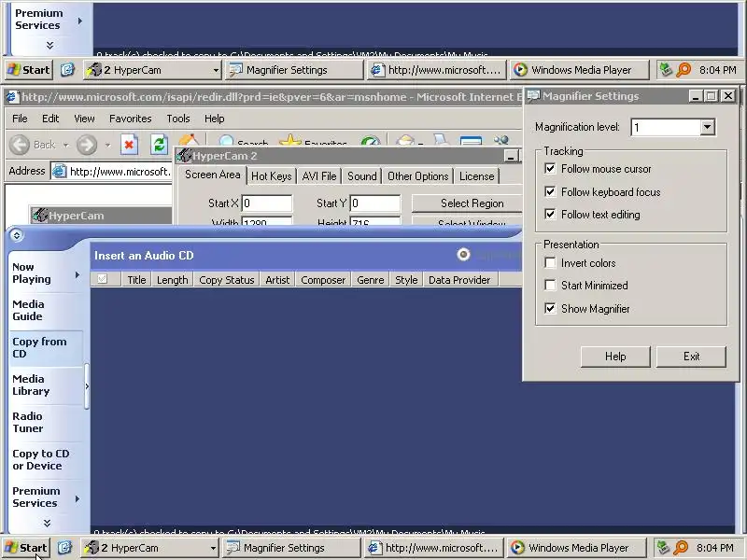Activate Magnifier Settings on the bottom taskbar
The width and height of the screenshot is (747, 560).
pyautogui.click(x=291, y=548)
